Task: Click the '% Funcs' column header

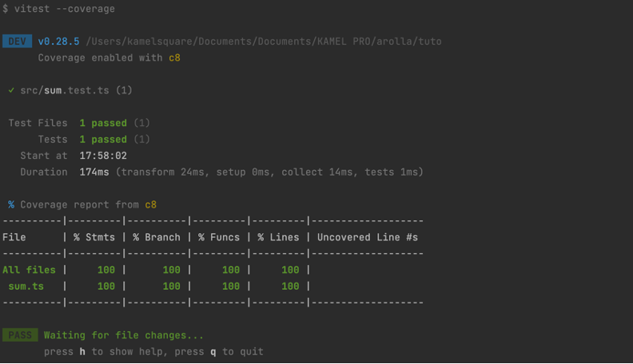Action: coord(219,237)
